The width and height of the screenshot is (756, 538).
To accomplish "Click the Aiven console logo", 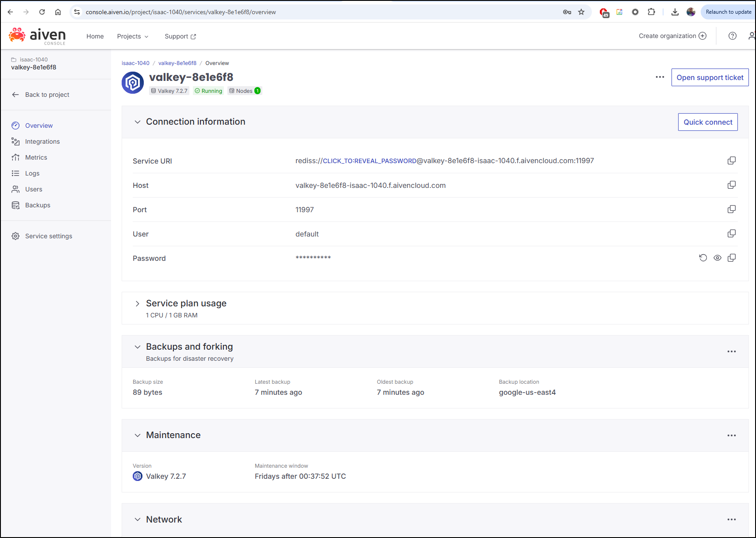I will (x=37, y=36).
